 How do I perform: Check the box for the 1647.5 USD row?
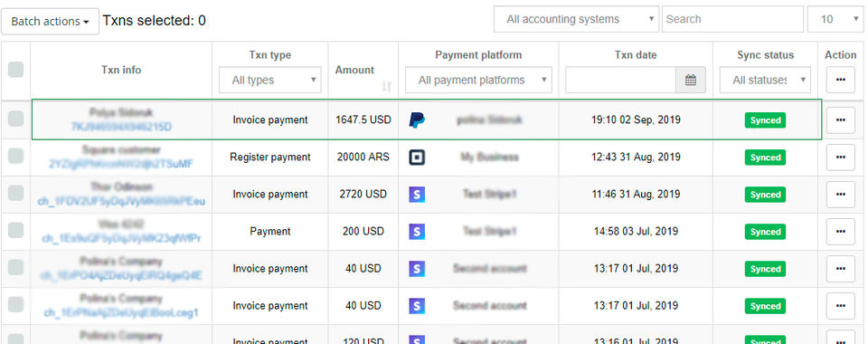tap(15, 118)
